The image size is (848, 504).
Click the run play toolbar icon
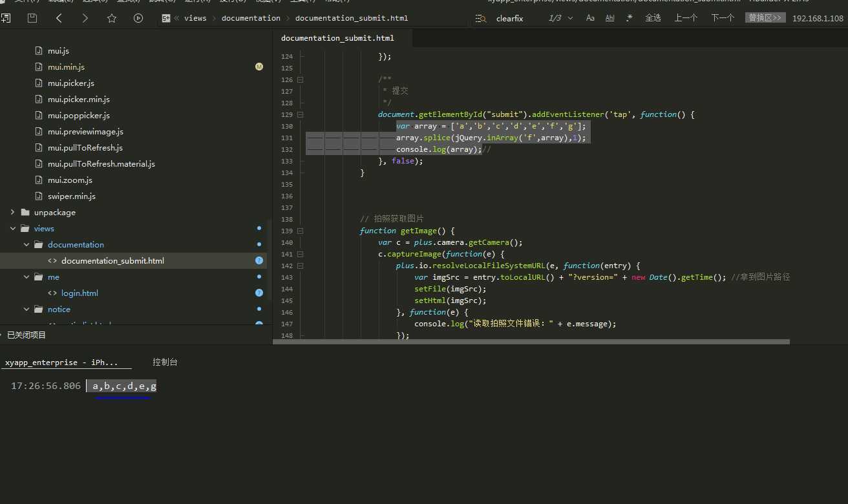click(x=138, y=18)
